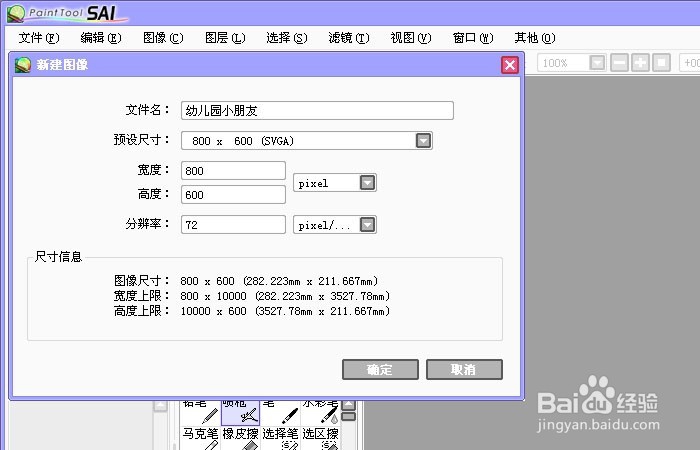
Task: Select the 水彩笔 watercolor tool
Action: pyautogui.click(x=321, y=412)
